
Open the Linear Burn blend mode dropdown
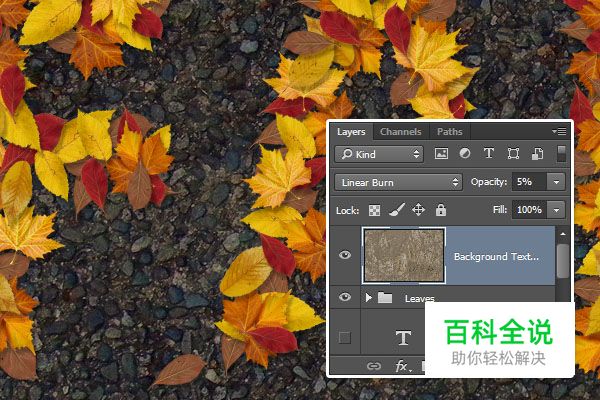click(398, 182)
